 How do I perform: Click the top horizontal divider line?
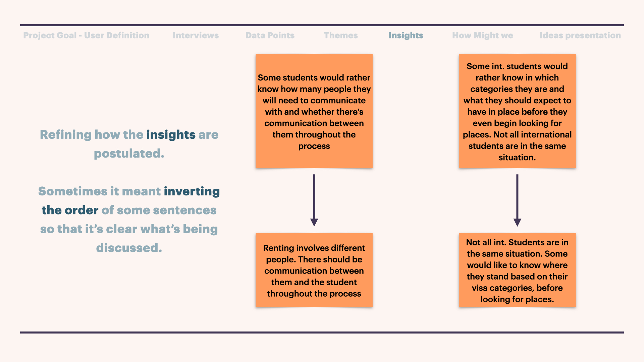pos(322,25)
